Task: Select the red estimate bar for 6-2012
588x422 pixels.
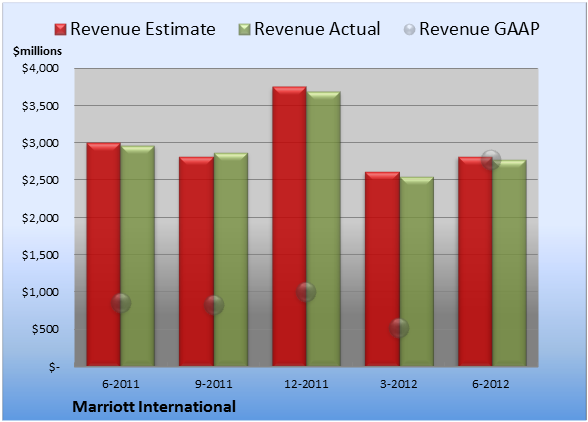Action: click(475, 261)
